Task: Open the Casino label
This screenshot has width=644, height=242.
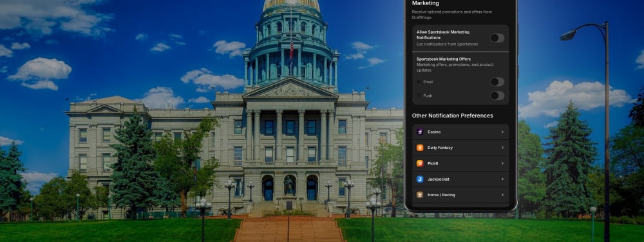Action: pyautogui.click(x=434, y=132)
